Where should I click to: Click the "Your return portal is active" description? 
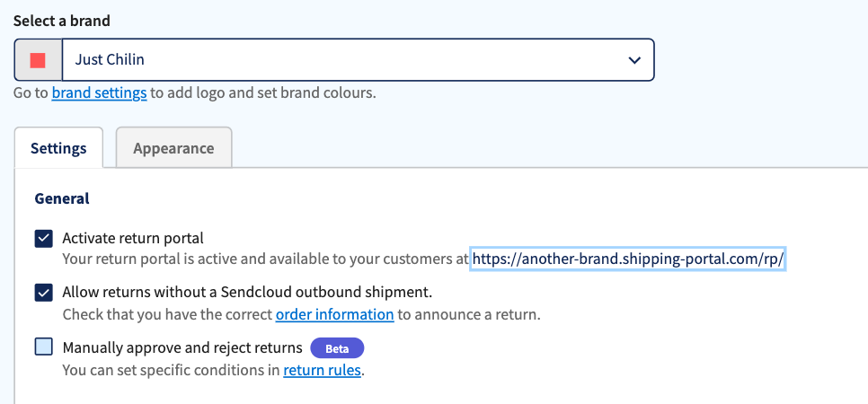[265, 259]
